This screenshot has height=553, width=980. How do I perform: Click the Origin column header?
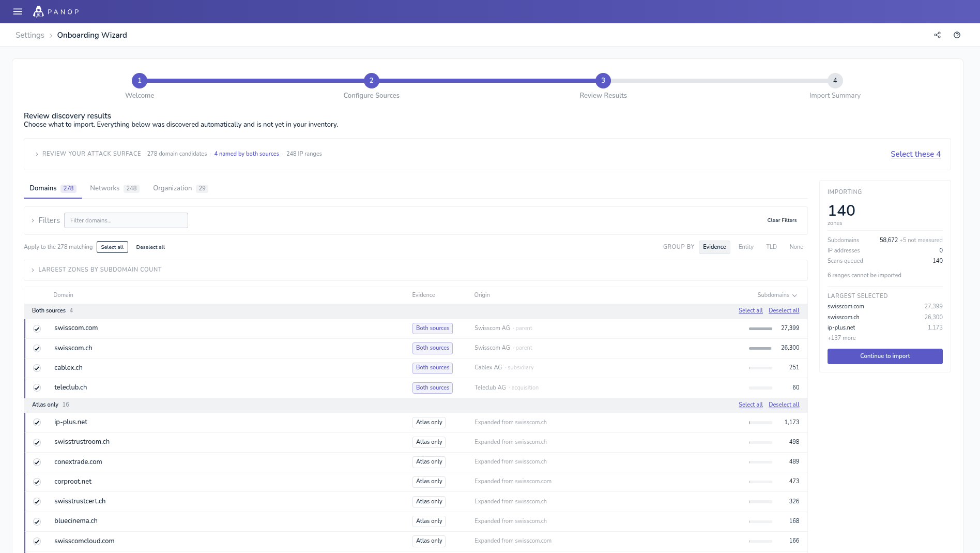(482, 295)
